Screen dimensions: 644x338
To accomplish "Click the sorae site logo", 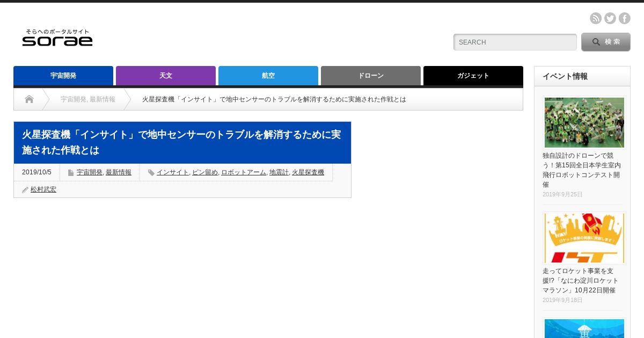I will (x=57, y=38).
